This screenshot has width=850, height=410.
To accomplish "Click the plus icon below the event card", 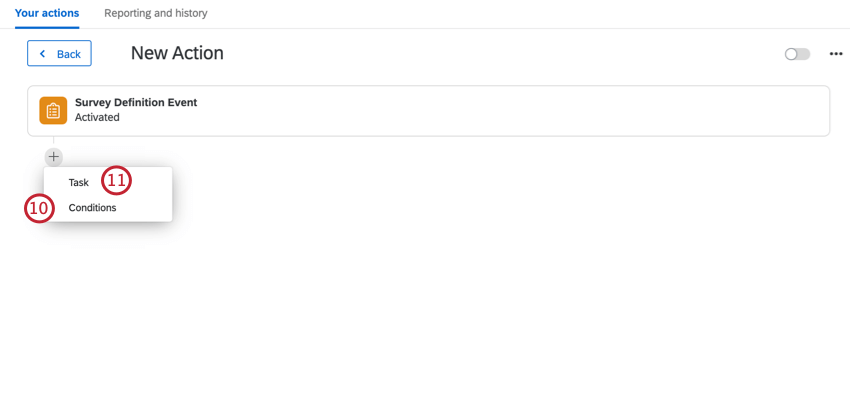I will (x=54, y=157).
